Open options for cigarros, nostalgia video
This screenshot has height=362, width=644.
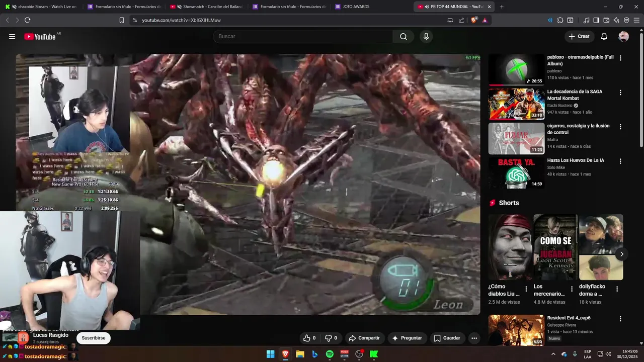click(x=620, y=127)
